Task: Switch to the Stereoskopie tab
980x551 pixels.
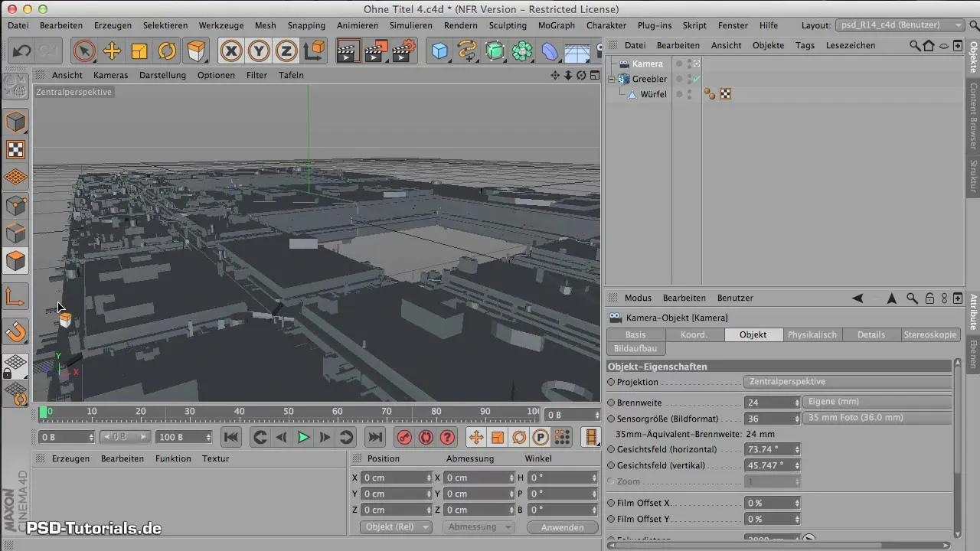Action: (x=930, y=334)
